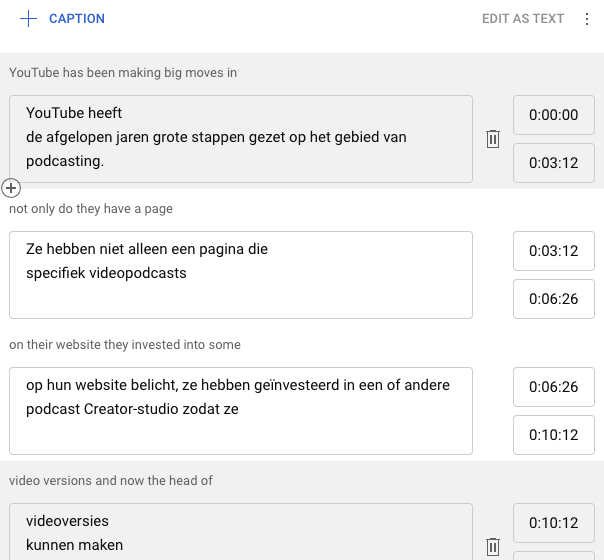Edit caption 'videoversies kunnen maken'

(x=241, y=532)
